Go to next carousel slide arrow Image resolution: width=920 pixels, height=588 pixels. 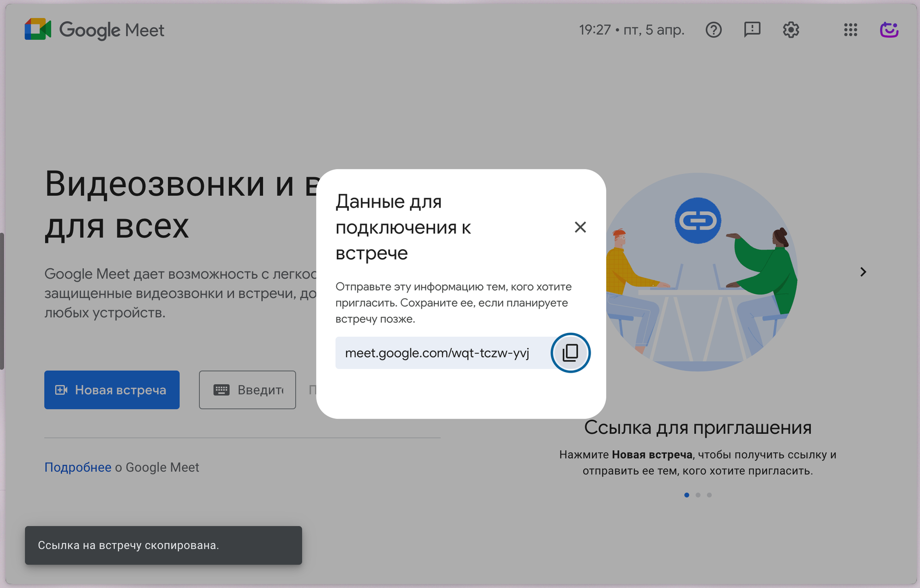863,272
